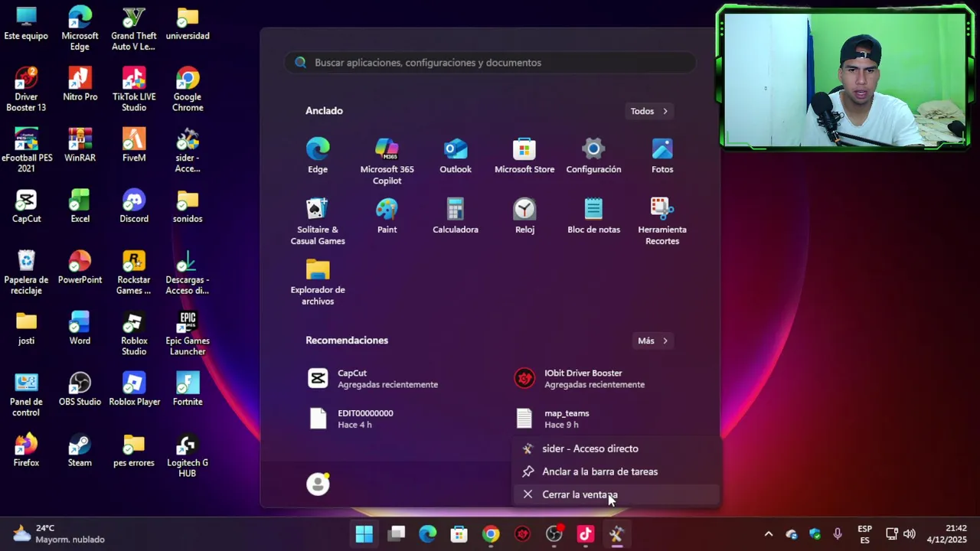The height and width of the screenshot is (551, 980).
Task: Select the Firefox desktop icon
Action: coord(27,452)
